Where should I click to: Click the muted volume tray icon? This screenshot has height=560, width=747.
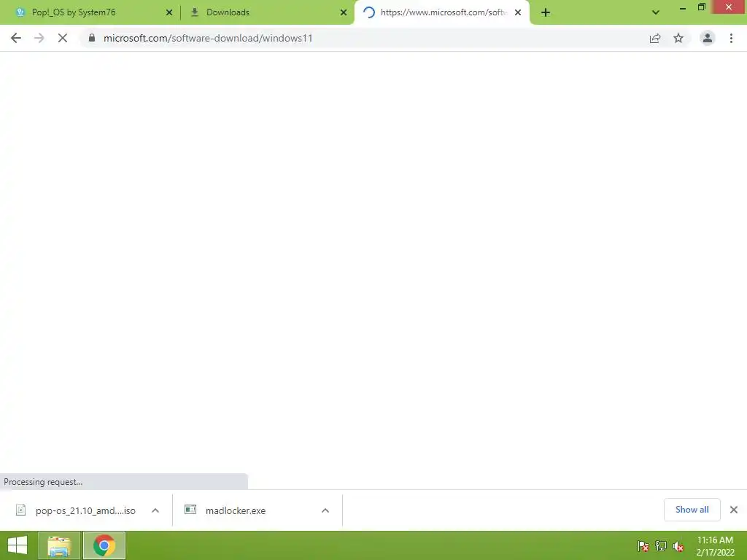(678, 546)
